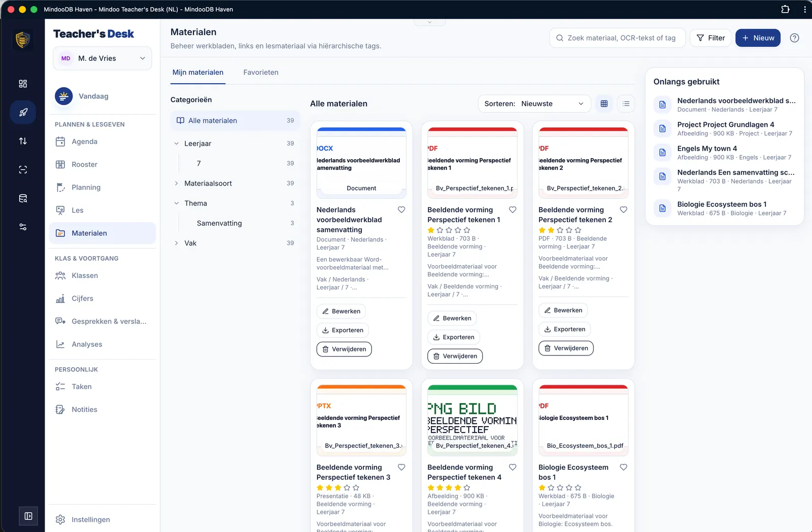Select the Samenvatting thema filter
Viewport: 812px width, 532px height.
click(239, 223)
